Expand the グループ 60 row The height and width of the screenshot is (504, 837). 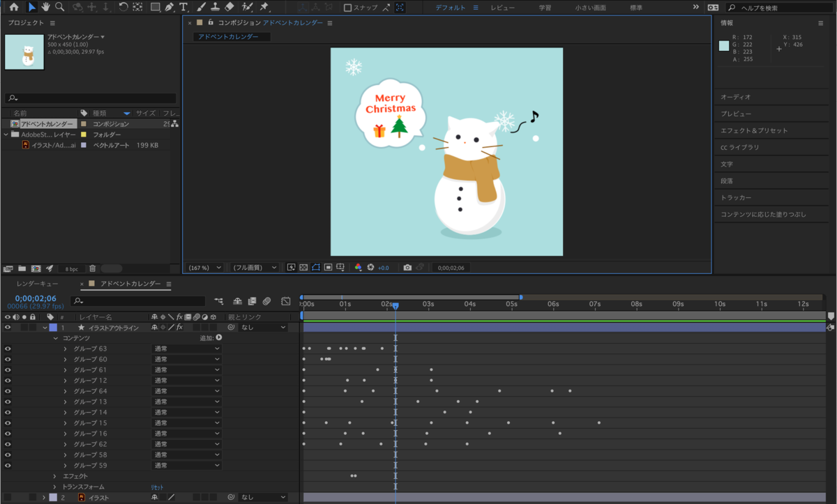(x=66, y=359)
